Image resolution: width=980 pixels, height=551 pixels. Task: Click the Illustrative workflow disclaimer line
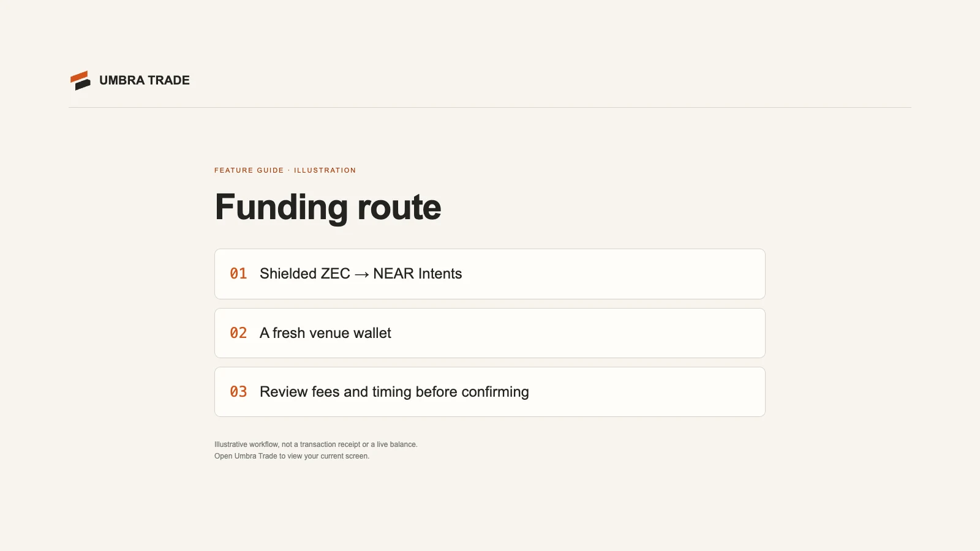[x=316, y=444]
